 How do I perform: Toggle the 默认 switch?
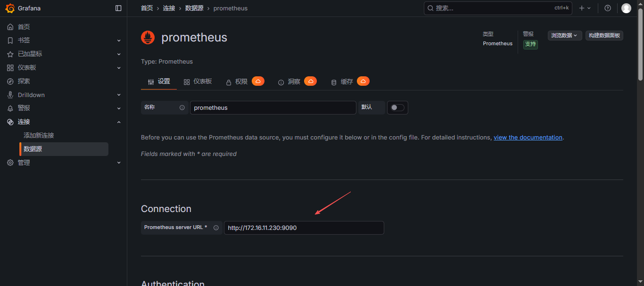click(397, 107)
